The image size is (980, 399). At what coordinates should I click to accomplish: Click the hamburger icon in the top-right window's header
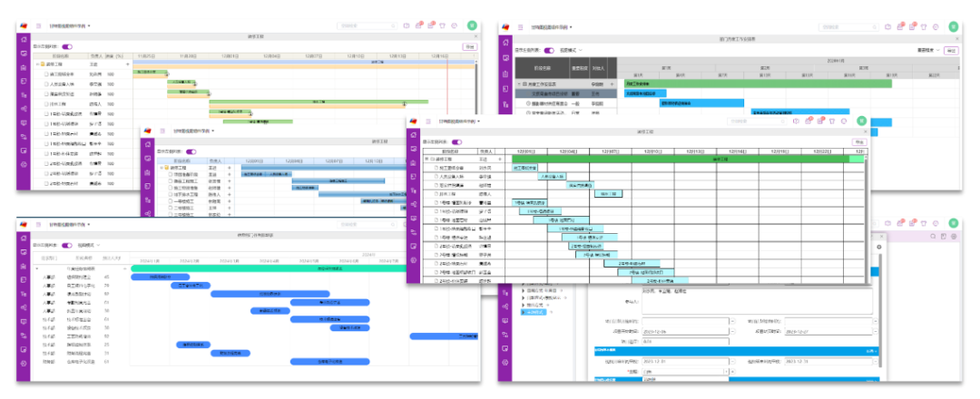pyautogui.click(x=519, y=27)
